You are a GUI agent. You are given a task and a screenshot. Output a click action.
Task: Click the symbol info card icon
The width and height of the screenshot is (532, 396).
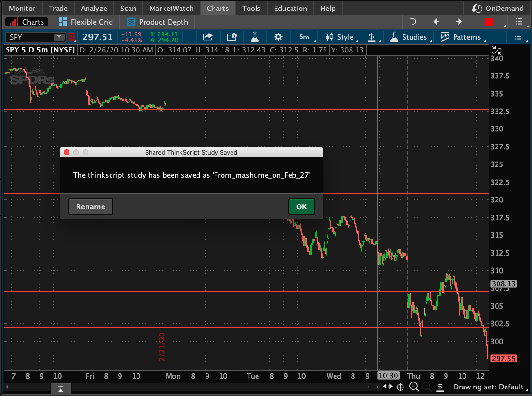coord(232,37)
